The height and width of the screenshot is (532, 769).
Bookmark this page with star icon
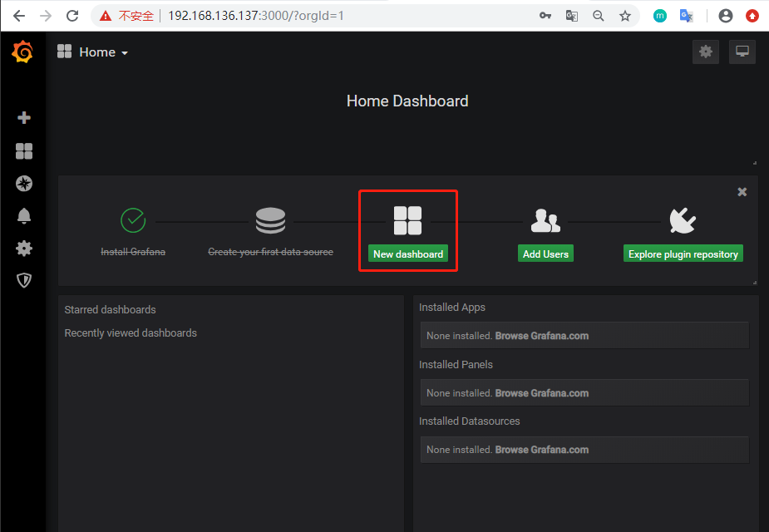coord(624,16)
